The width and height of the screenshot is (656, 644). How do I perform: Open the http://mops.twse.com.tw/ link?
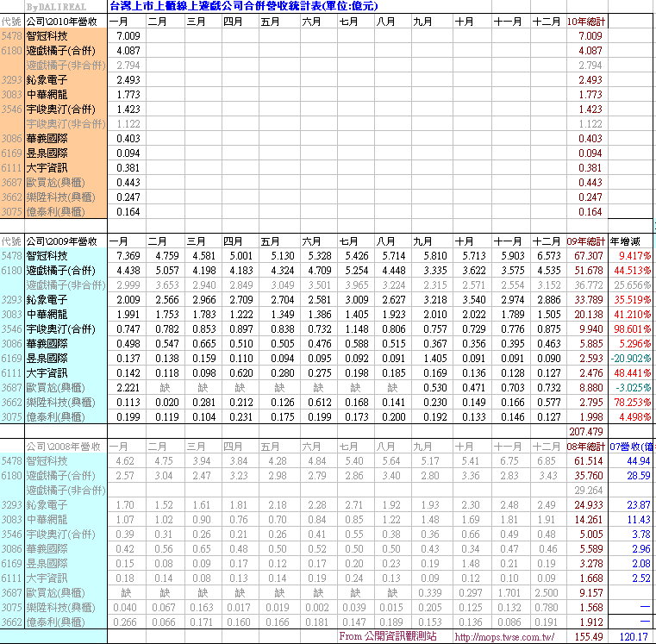point(504,637)
